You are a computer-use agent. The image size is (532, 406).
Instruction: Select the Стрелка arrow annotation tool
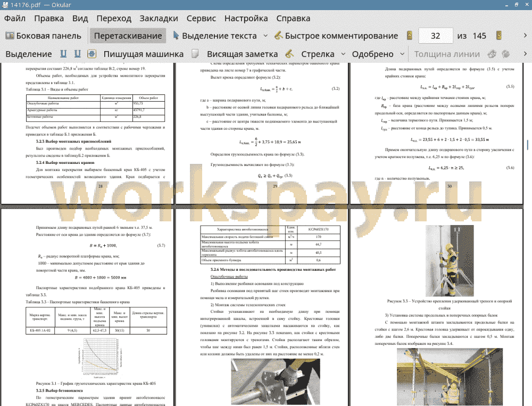tap(318, 54)
